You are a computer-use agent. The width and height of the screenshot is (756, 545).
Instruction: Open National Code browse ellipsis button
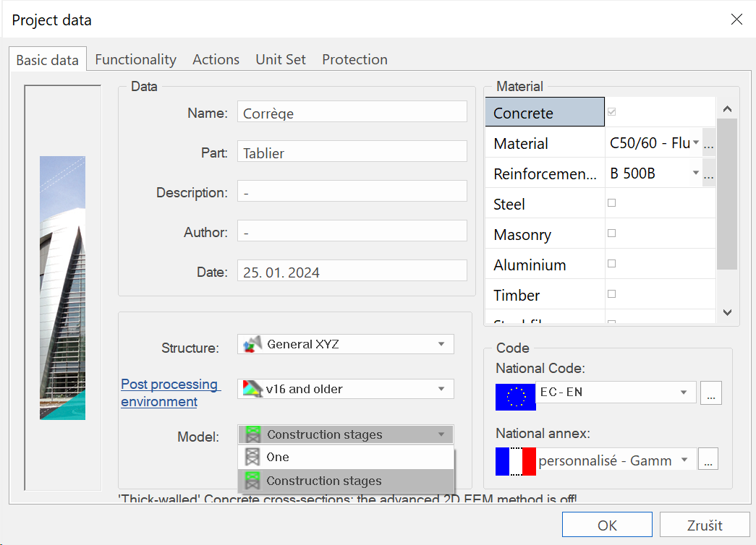(710, 393)
